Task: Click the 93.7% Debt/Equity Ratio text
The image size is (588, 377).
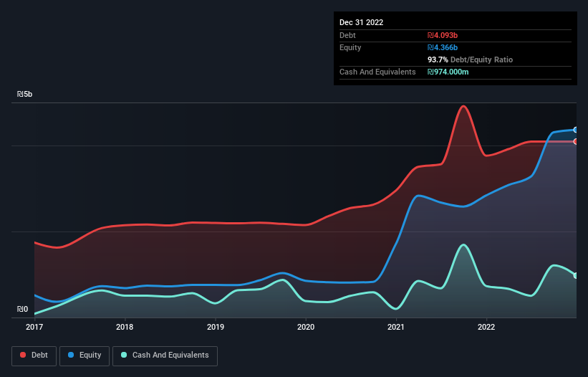Action: (470, 59)
